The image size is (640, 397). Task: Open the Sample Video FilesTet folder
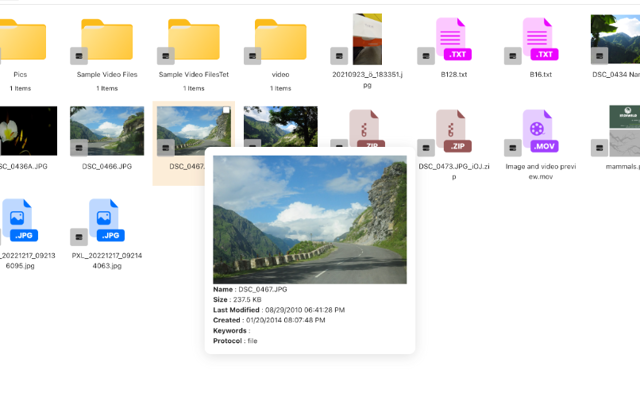tap(194, 40)
